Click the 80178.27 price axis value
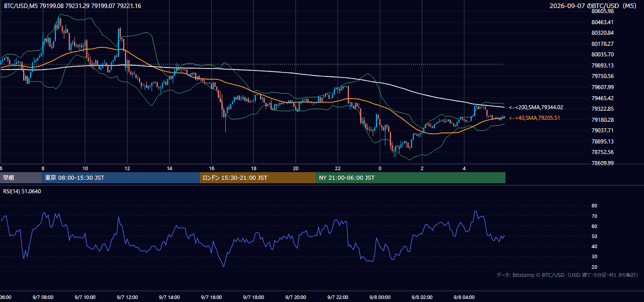The image size is (644, 302). pos(603,44)
